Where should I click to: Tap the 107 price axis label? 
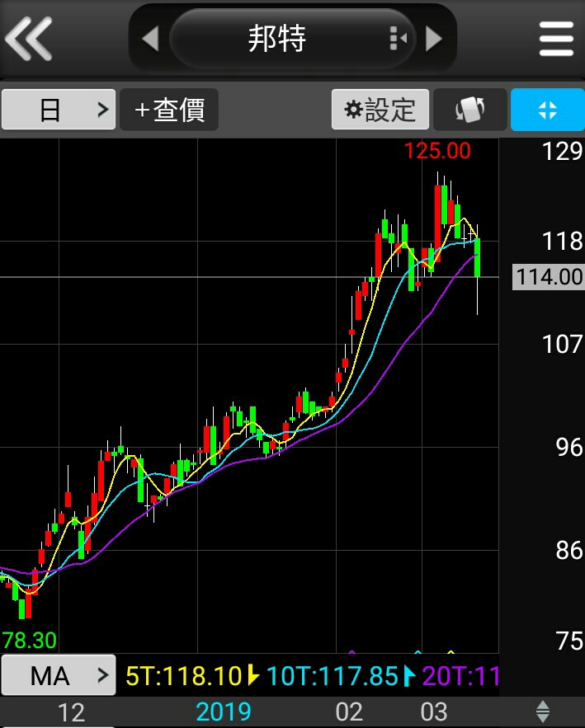pyautogui.click(x=562, y=345)
